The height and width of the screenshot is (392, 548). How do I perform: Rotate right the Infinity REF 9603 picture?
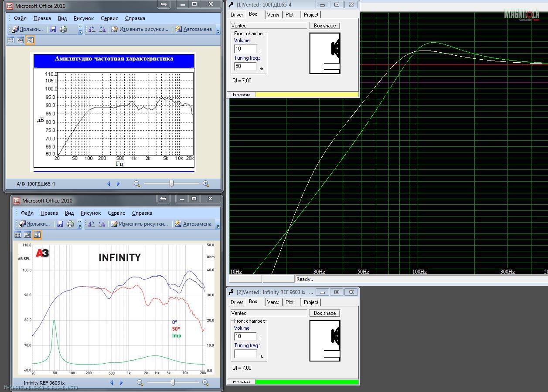tap(101, 224)
